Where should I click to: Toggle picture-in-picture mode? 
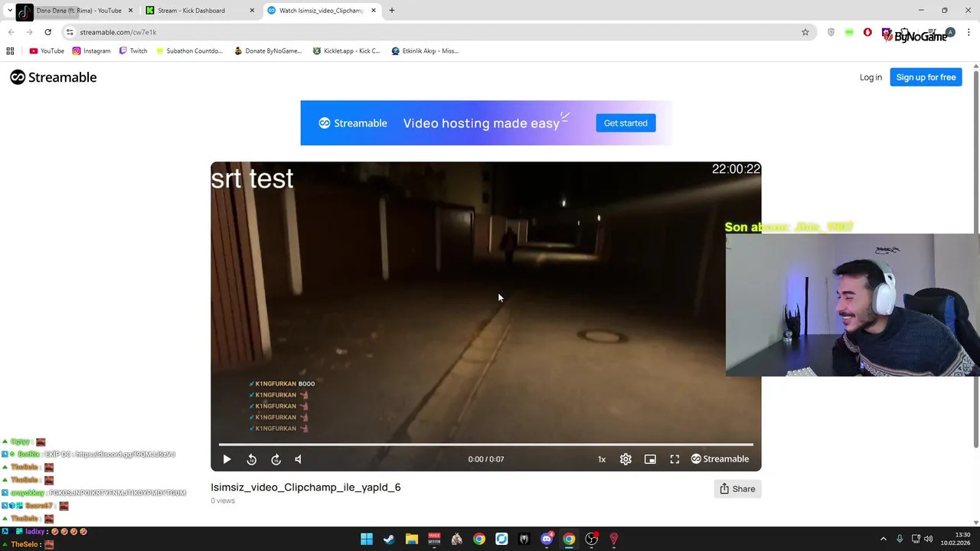(x=650, y=459)
